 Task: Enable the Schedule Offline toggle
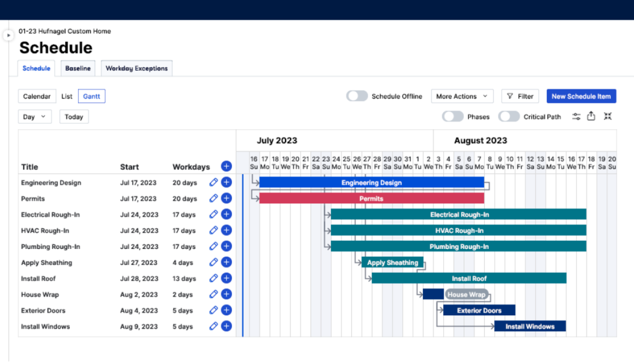click(357, 96)
